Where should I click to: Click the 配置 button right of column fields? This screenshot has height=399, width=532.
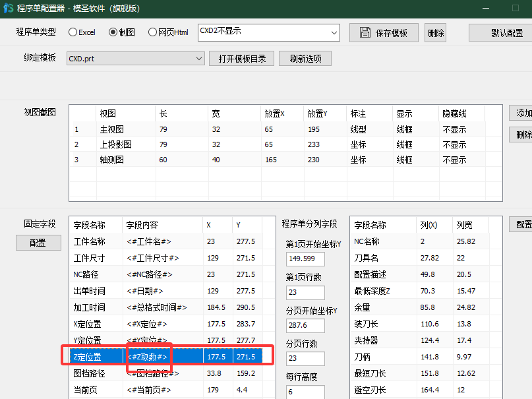522,224
